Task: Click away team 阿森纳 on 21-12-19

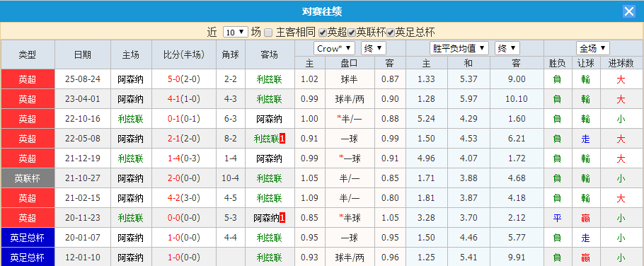Action: click(270, 158)
